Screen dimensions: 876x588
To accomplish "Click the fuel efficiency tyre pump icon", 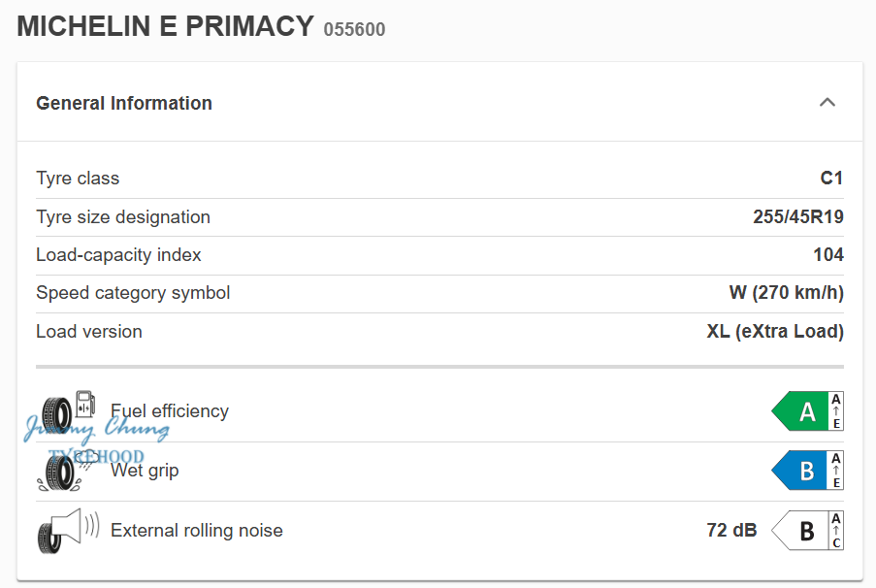I will pyautogui.click(x=68, y=411).
